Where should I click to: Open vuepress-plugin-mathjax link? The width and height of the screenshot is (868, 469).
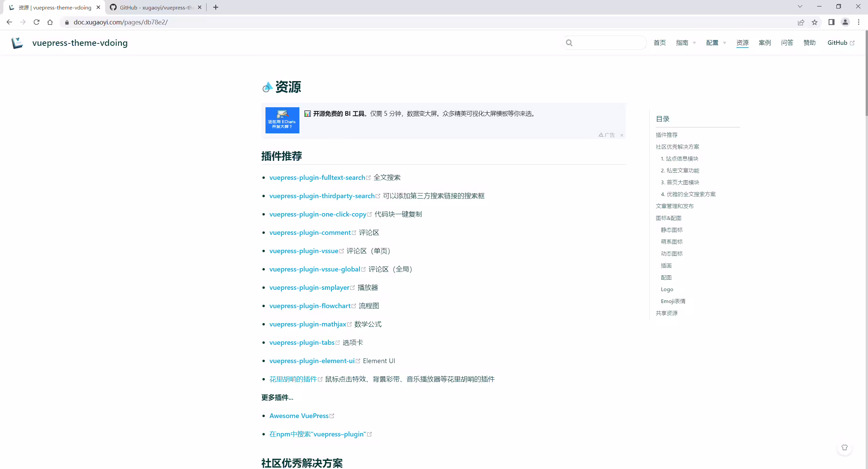tap(308, 324)
